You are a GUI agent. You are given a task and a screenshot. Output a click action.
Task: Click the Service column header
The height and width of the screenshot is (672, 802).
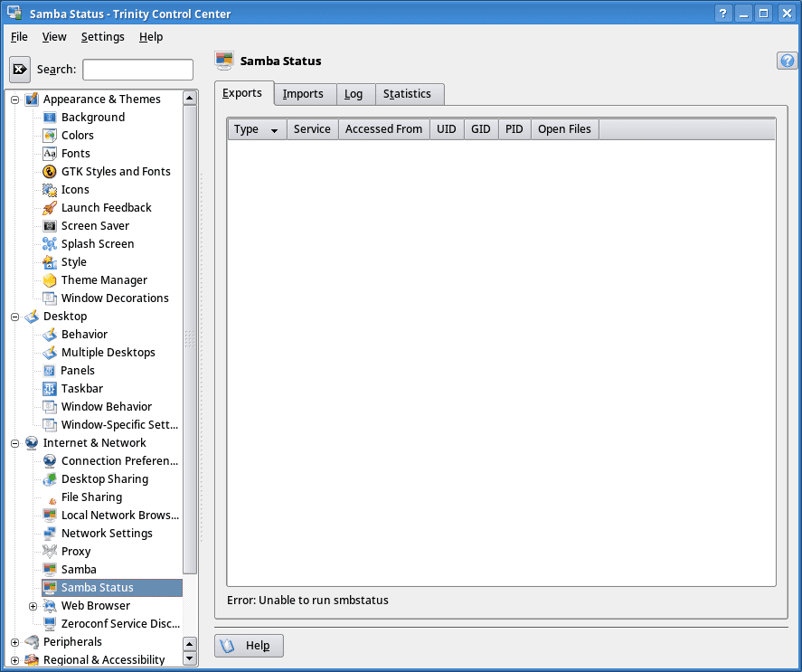pos(313,129)
